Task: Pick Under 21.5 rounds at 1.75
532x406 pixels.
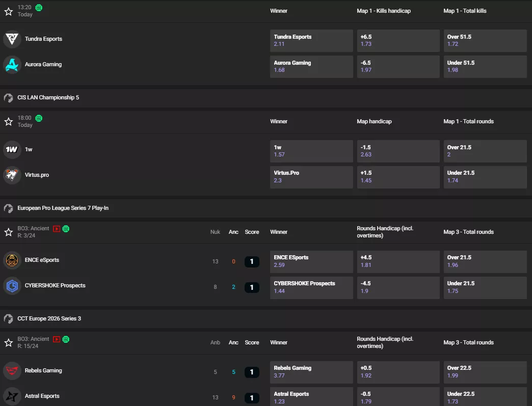Action: (485, 288)
